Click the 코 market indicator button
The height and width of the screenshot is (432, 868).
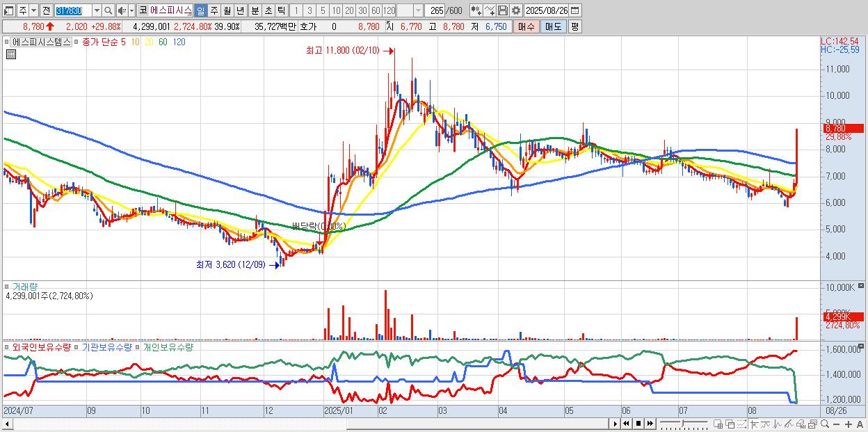click(143, 11)
